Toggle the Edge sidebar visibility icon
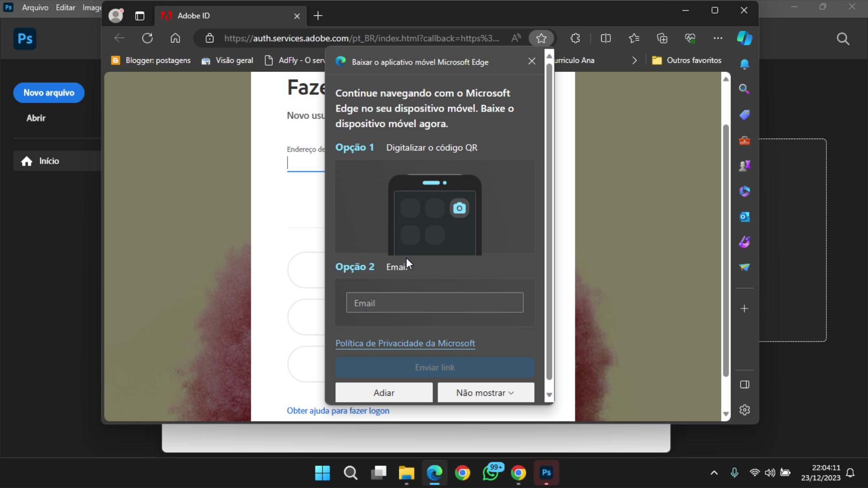Viewport: 868px width, 488px height. [745, 385]
